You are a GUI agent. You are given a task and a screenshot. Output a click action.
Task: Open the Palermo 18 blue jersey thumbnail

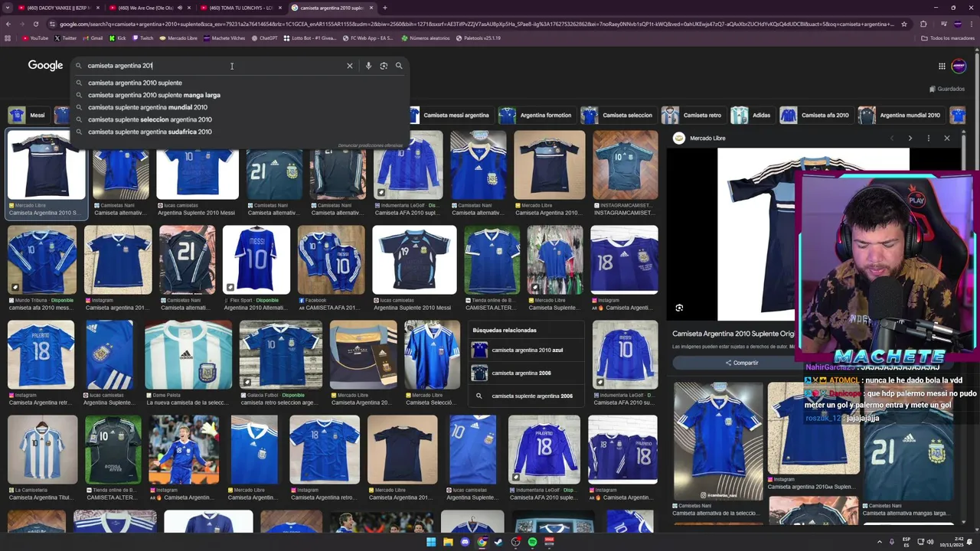coord(41,354)
